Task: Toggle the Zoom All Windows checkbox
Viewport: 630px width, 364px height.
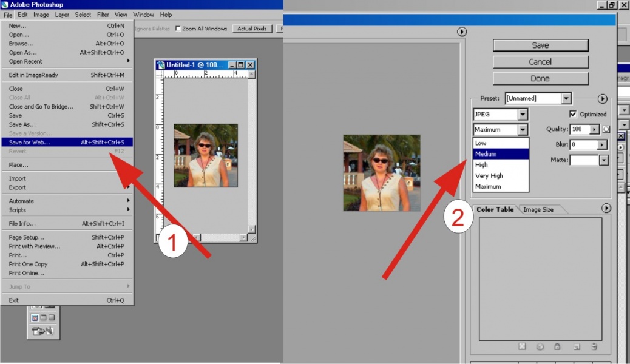Action: [x=178, y=29]
